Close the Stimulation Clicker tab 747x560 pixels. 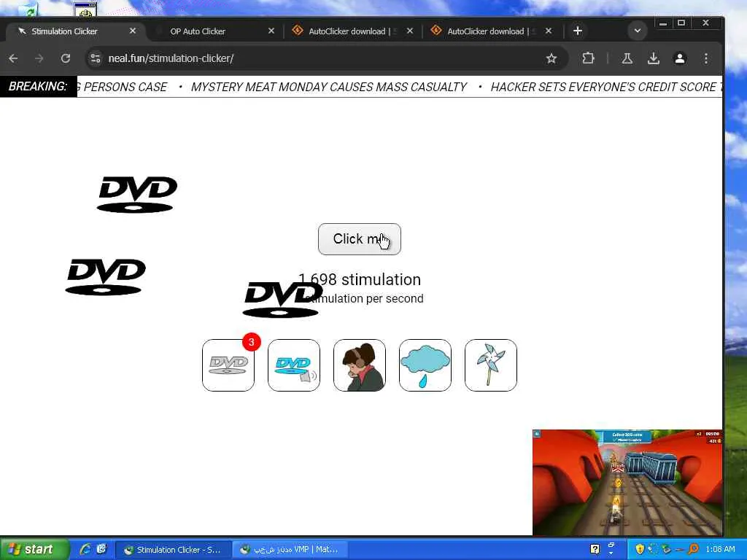tap(133, 31)
